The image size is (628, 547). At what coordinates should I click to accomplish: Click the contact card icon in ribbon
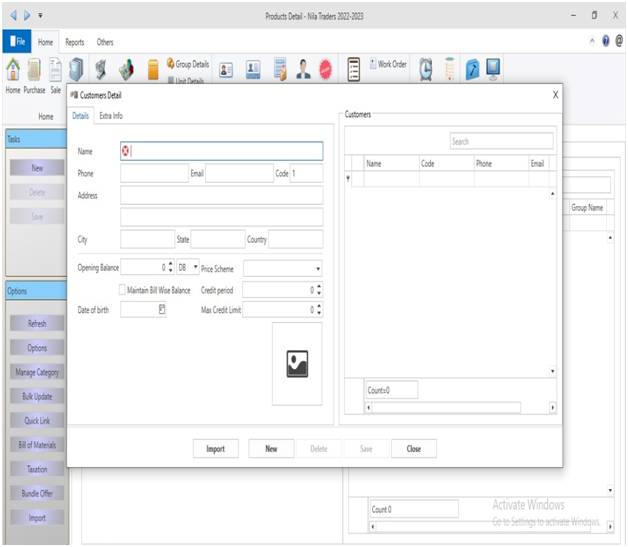(226, 70)
